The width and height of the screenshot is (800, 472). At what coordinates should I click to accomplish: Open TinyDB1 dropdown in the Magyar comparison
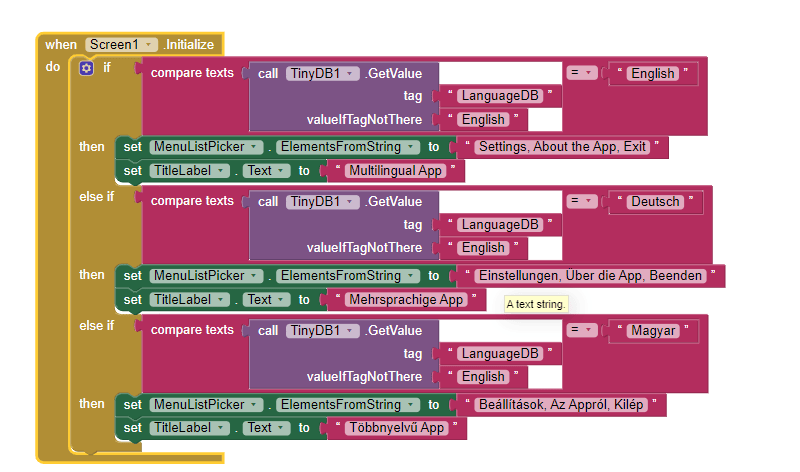pos(322,331)
